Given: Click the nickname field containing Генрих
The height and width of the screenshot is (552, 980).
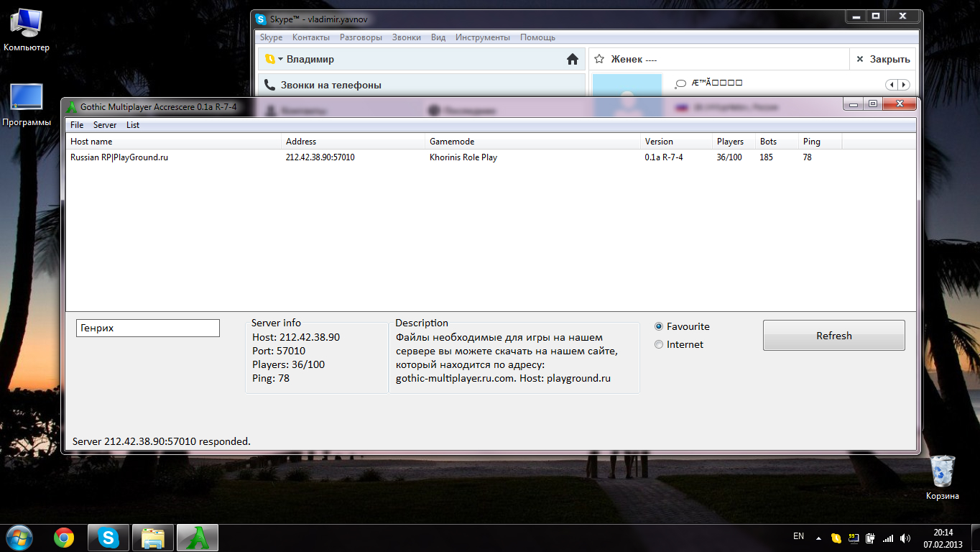Looking at the screenshot, I should [147, 328].
